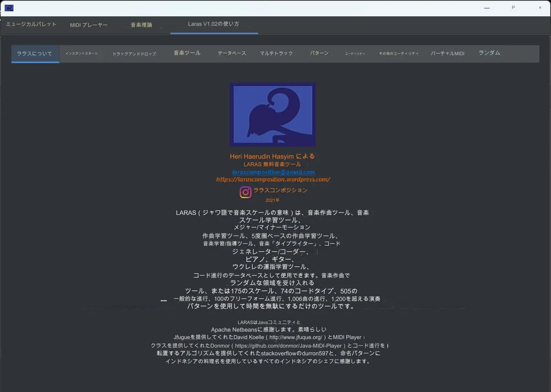This screenshot has height=392, width=551.
Task: Click the Laras bird logo image
Action: click(x=273, y=115)
